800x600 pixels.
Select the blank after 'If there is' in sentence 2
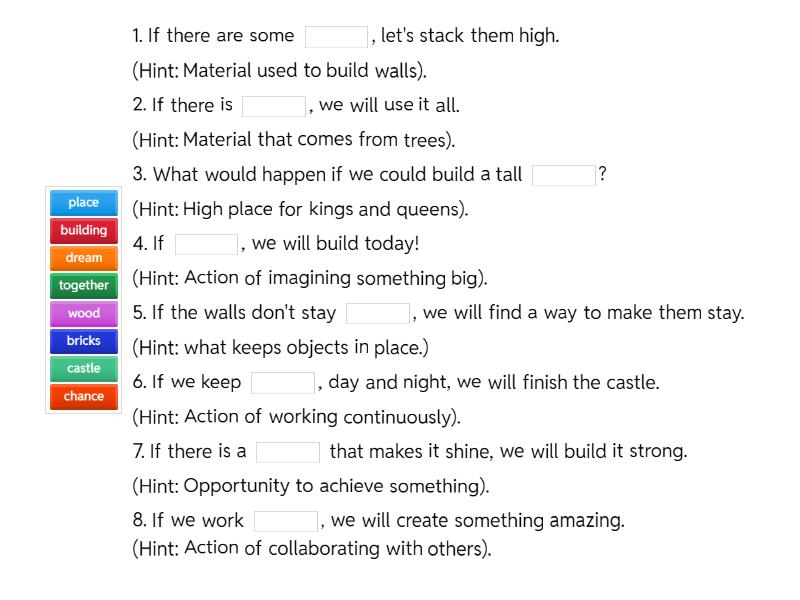[274, 106]
